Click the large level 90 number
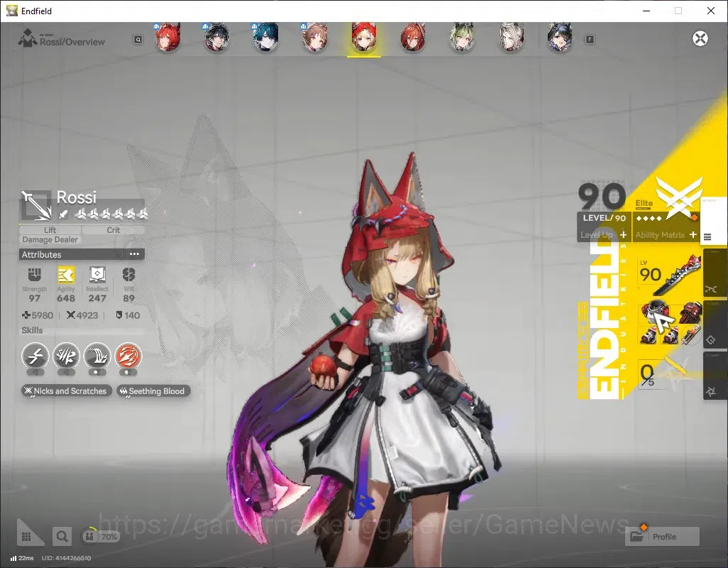This screenshot has width=728, height=568. click(602, 195)
